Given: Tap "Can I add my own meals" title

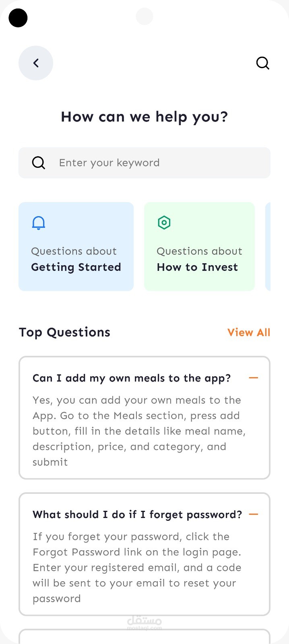Looking at the screenshot, I should [x=132, y=378].
